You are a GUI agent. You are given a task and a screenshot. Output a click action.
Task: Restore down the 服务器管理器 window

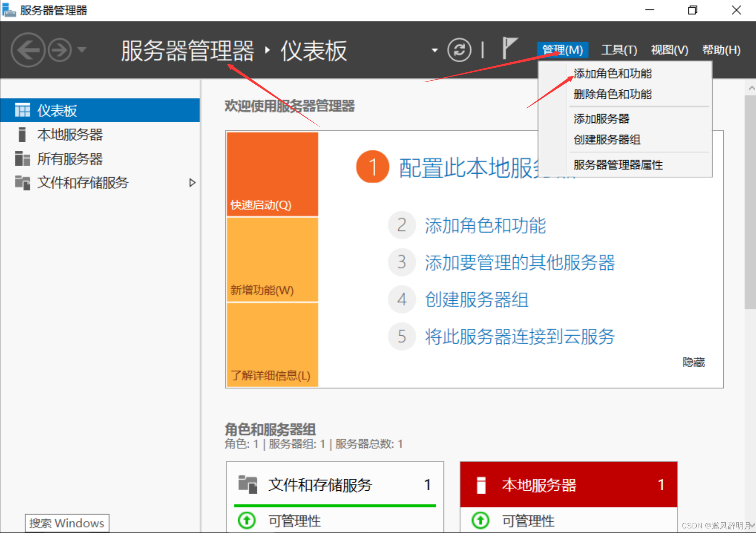click(693, 10)
